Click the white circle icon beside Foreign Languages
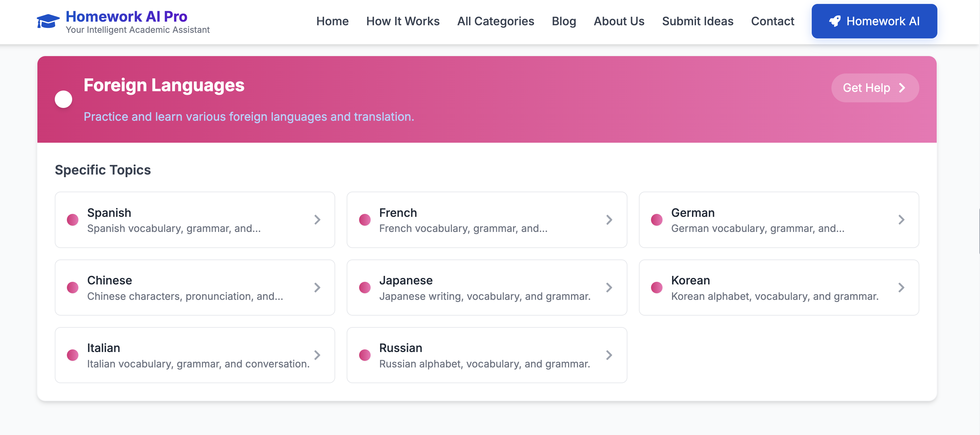Image resolution: width=980 pixels, height=435 pixels. tap(64, 99)
